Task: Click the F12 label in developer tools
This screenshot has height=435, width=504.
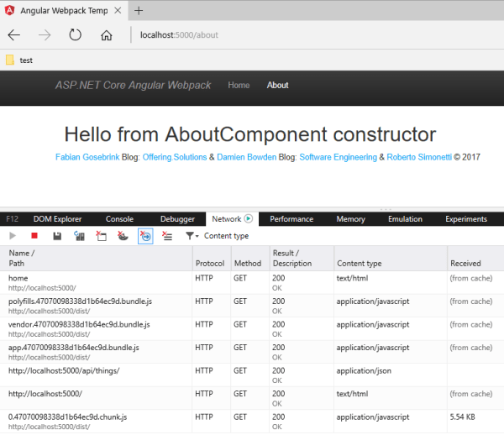Action: pyautogui.click(x=13, y=219)
